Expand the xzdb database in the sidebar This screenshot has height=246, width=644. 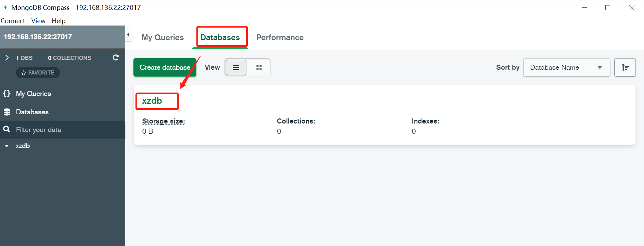coord(7,146)
